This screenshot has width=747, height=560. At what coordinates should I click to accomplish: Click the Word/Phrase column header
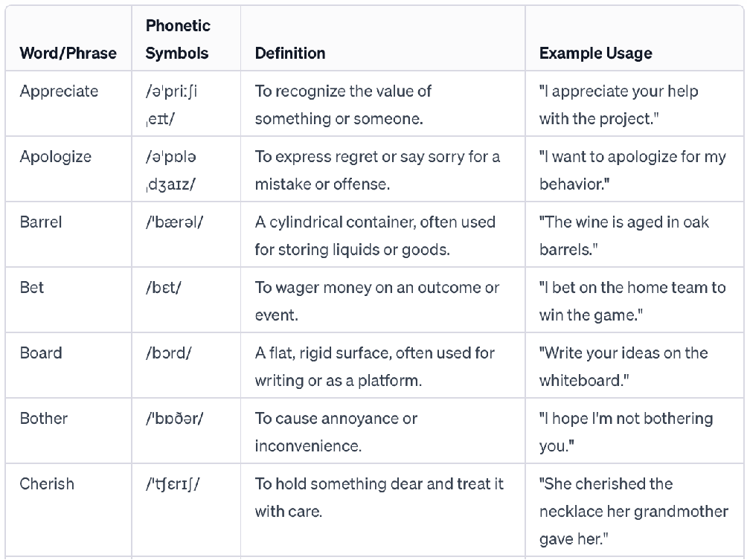[x=68, y=54]
